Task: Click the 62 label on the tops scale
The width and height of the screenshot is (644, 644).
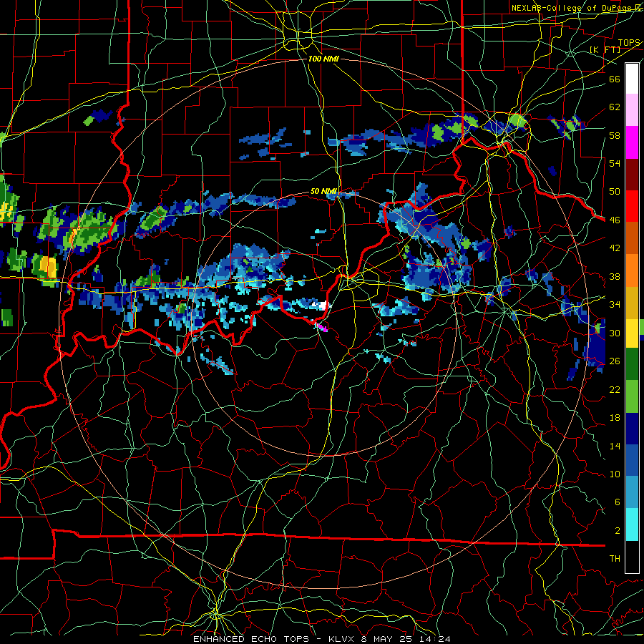Action: pyautogui.click(x=615, y=107)
